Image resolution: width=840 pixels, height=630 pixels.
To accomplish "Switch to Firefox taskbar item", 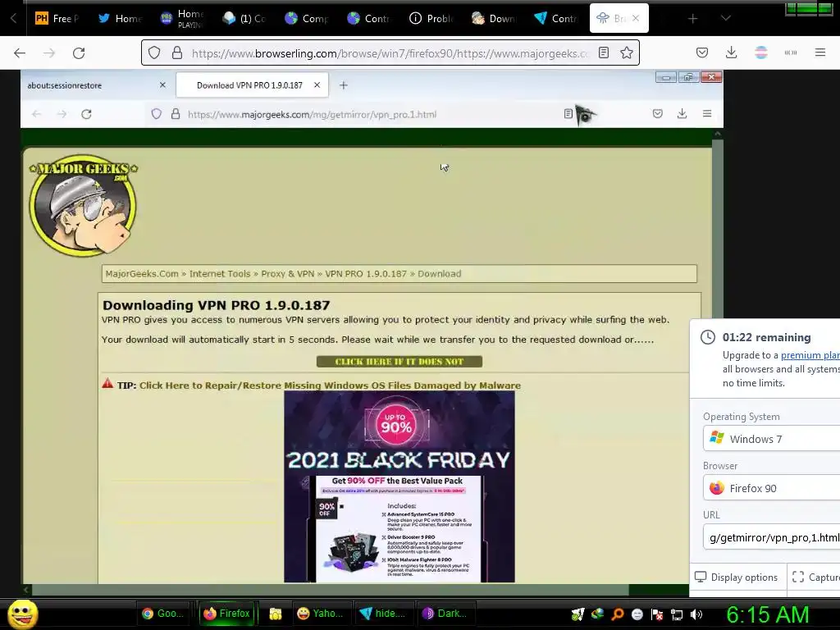I will [x=228, y=614].
